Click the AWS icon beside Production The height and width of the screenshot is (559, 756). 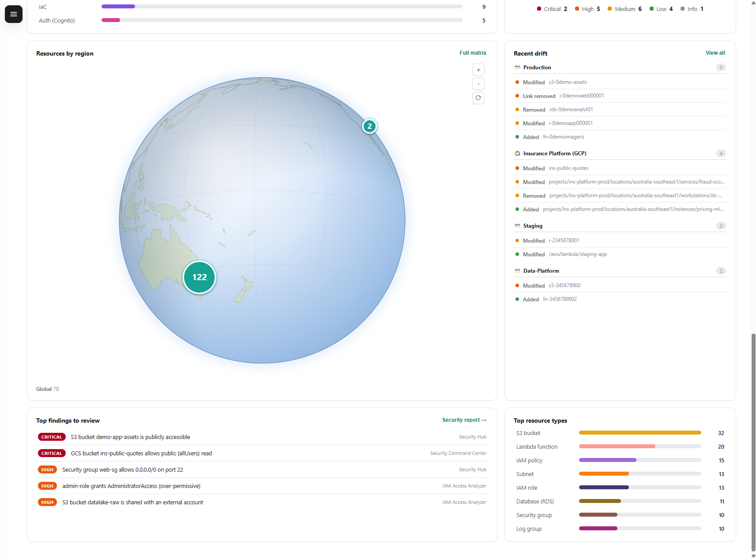[x=517, y=68]
